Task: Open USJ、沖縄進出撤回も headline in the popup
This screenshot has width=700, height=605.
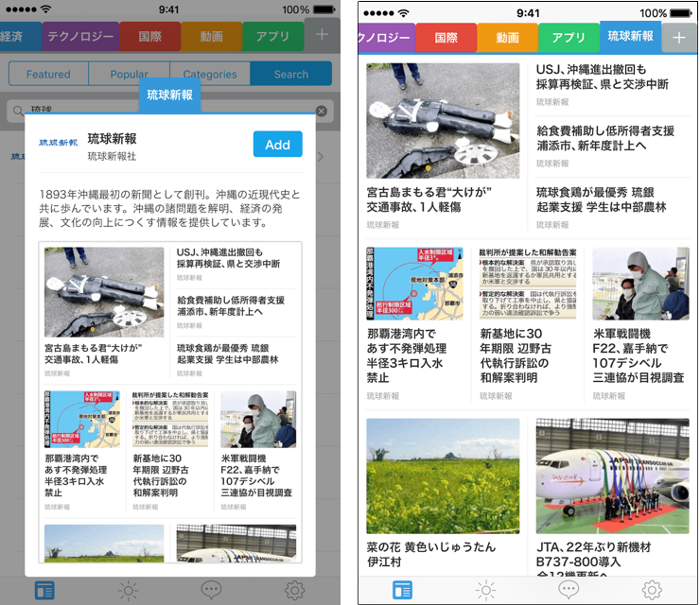Action: (228, 258)
